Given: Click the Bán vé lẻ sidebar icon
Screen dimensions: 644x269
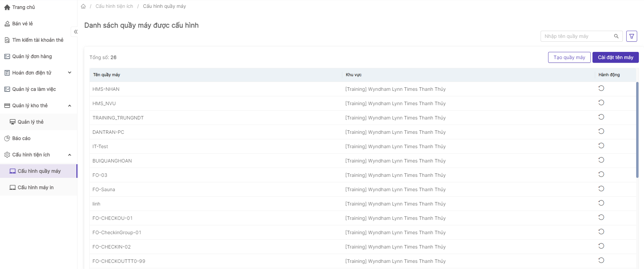Looking at the screenshot, I should (x=7, y=24).
